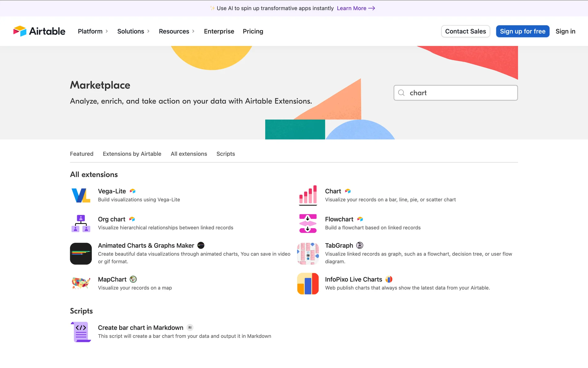Select the Flowchart extension icon

(x=308, y=223)
